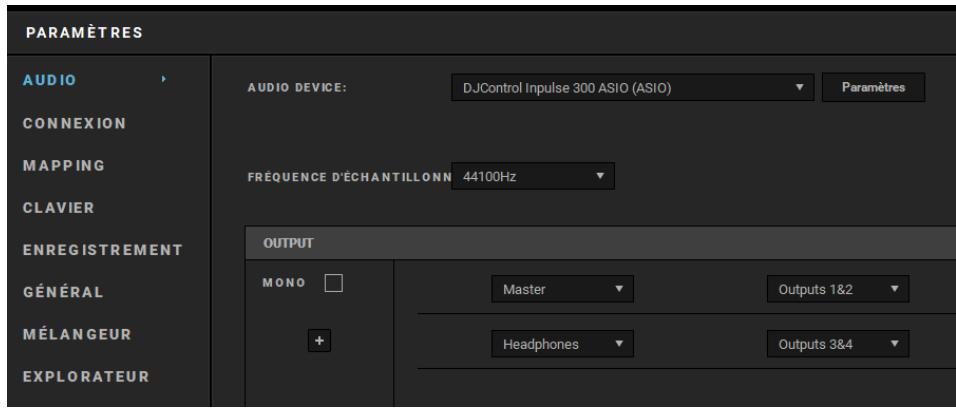This screenshot has width=956, height=409.
Task: Open the Audio settings section
Action: click(49, 80)
